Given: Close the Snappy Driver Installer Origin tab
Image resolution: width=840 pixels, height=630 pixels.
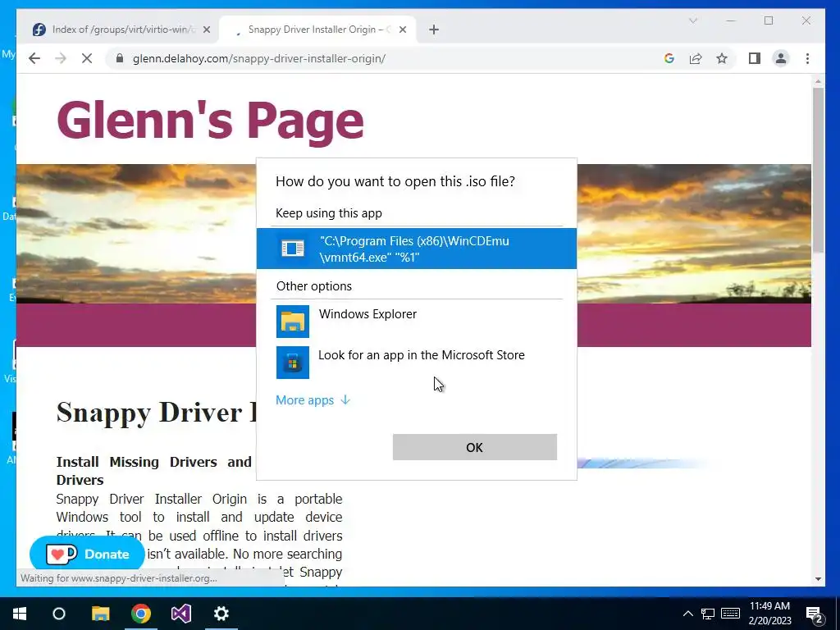Looking at the screenshot, I should point(403,30).
